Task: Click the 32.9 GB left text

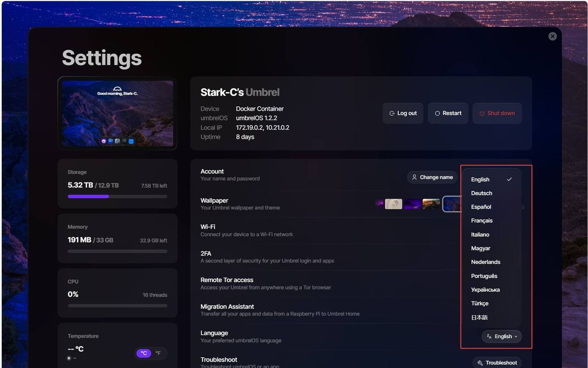Action: point(153,240)
